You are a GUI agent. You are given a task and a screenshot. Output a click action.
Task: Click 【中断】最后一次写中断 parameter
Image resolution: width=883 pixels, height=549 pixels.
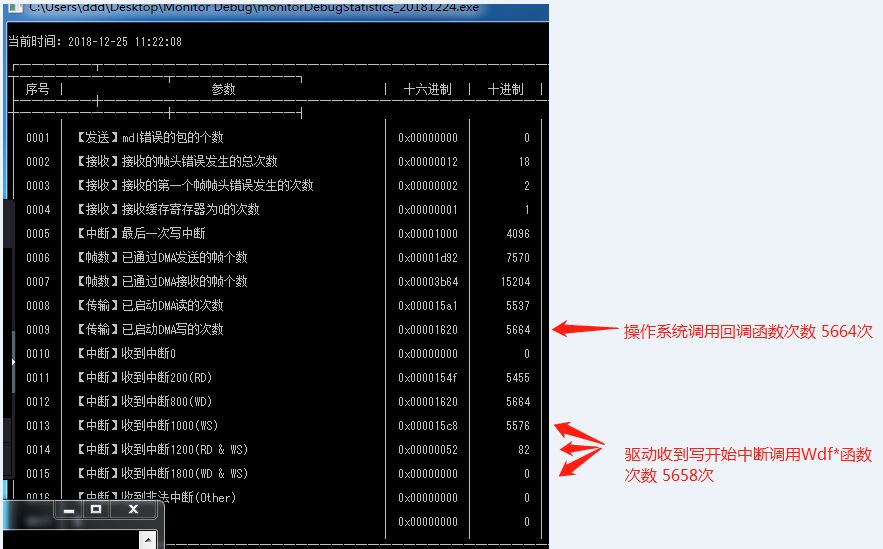141,233
